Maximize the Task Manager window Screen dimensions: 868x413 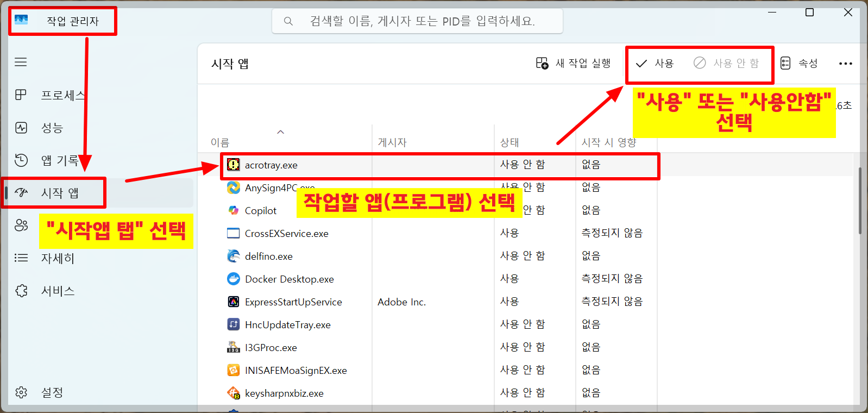(x=809, y=12)
